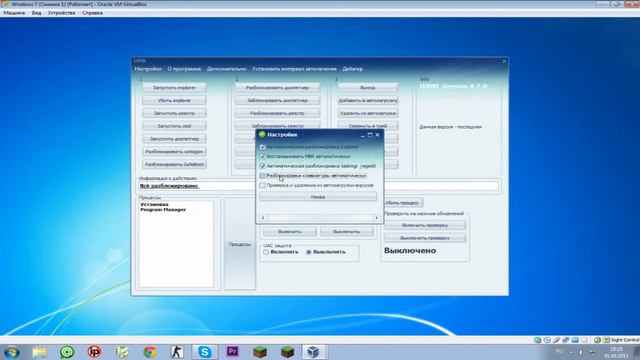
Task: Click the Запустить cmd button
Action: (174, 126)
